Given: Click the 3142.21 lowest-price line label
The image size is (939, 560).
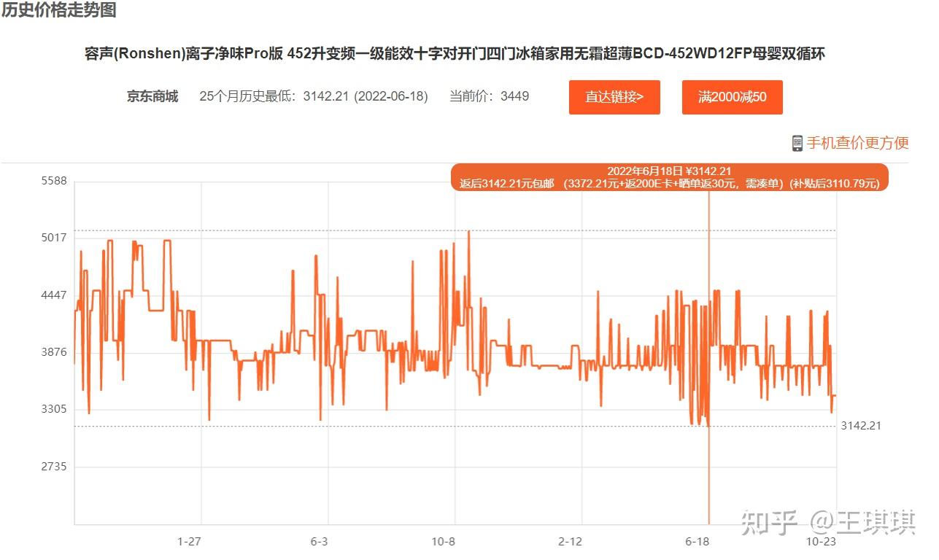Looking at the screenshot, I should (x=861, y=426).
